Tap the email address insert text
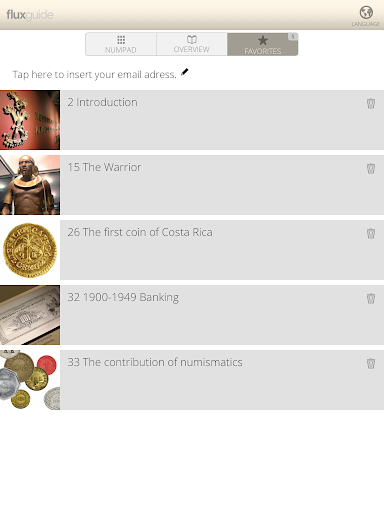The width and height of the screenshot is (384, 512). (x=94, y=74)
